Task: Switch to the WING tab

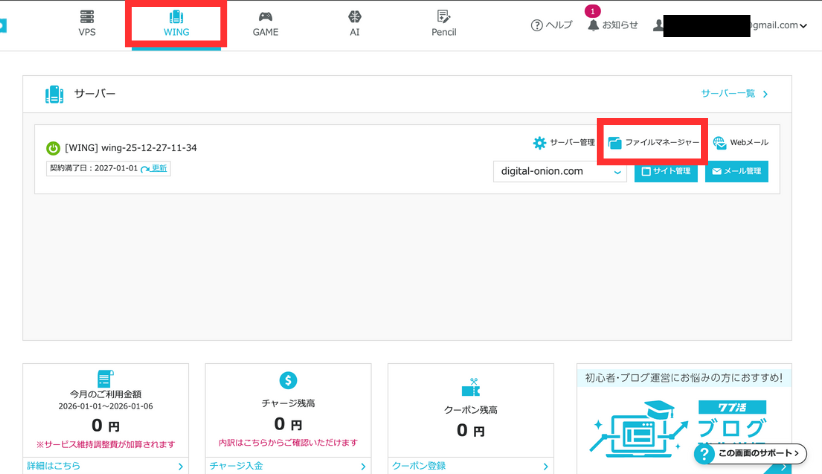Action: (x=176, y=23)
